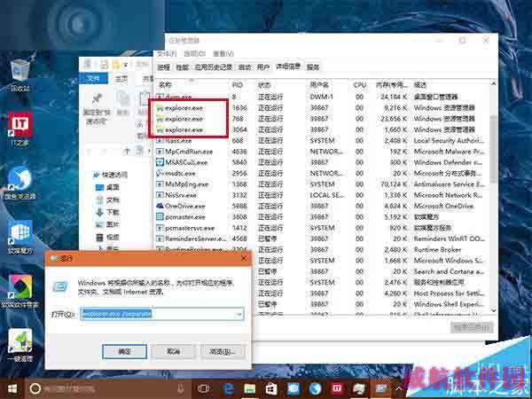This screenshot has width=532, height=399.
Task: Switch to the 应用历史记录 tab
Action: click(213, 67)
